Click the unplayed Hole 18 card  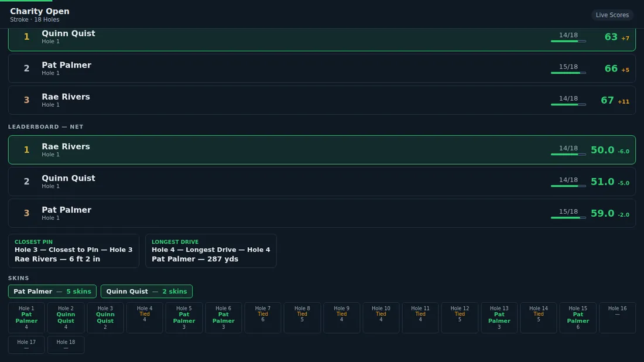pyautogui.click(x=66, y=345)
